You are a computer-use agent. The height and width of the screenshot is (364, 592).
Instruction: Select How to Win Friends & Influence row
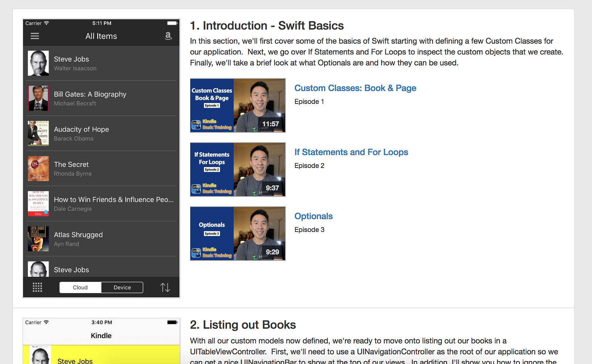pyautogui.click(x=101, y=204)
